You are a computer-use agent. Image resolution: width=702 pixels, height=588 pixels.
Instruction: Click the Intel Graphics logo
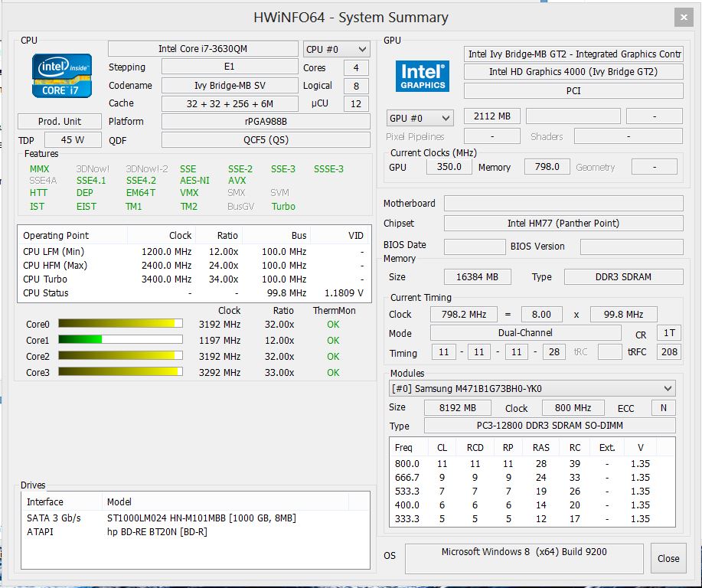tap(422, 76)
